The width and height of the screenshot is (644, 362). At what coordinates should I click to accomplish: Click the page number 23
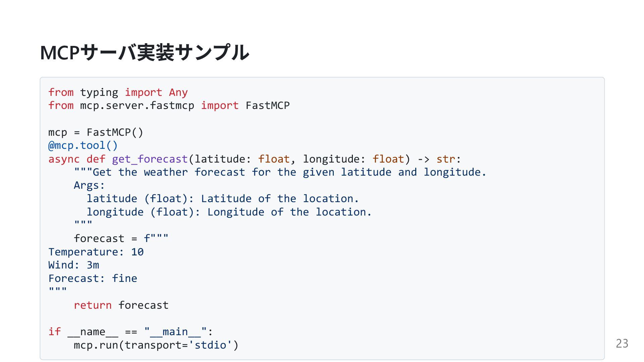point(622,344)
